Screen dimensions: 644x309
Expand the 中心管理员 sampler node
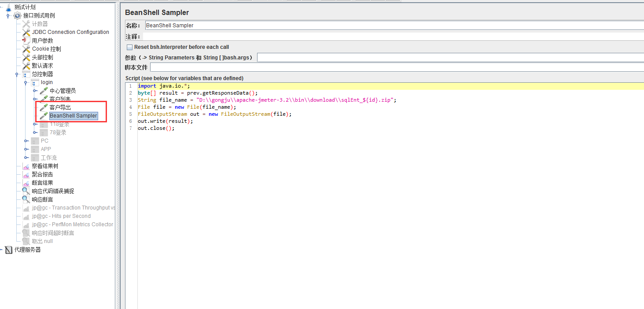click(35, 91)
